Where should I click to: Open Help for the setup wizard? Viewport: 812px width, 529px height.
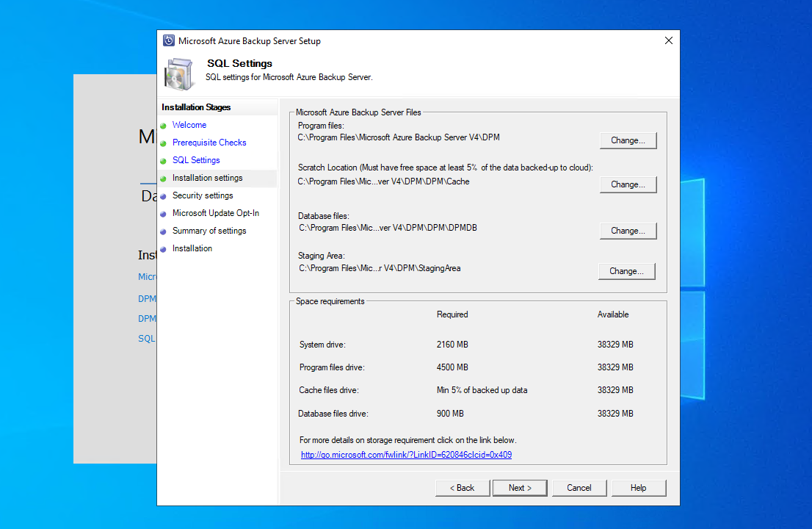[639, 488]
